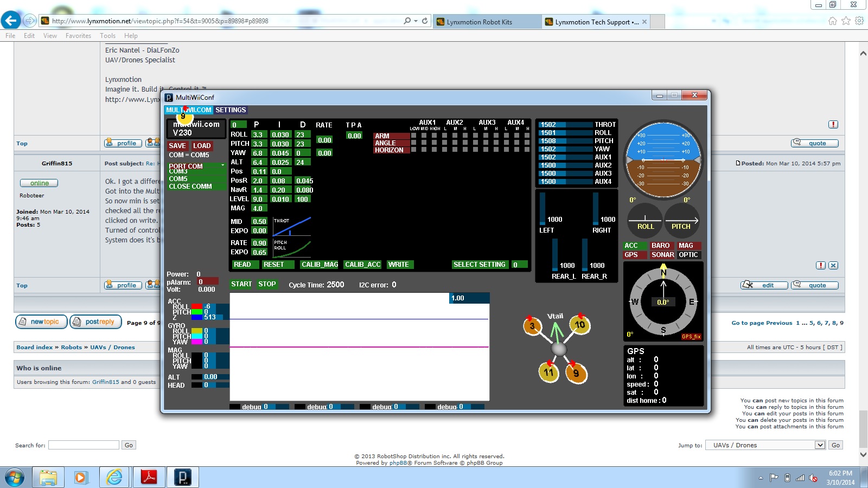The image size is (868, 488).
Task: Click the green START button
Action: (241, 284)
